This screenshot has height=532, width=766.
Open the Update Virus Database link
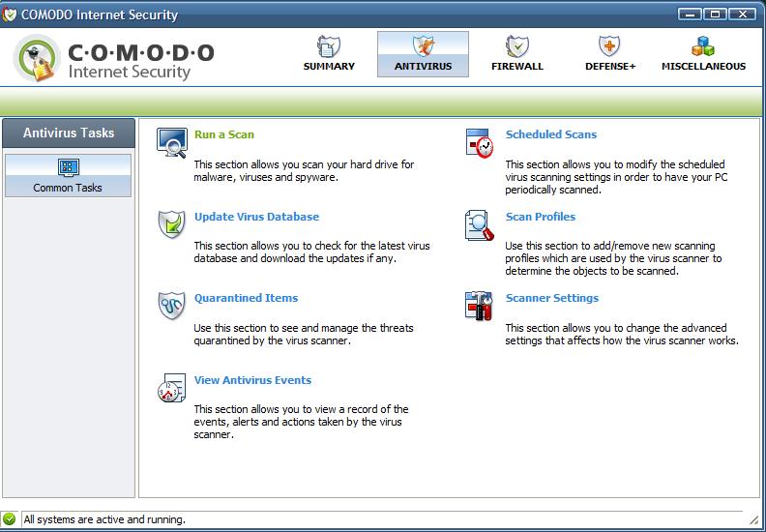[x=256, y=217]
